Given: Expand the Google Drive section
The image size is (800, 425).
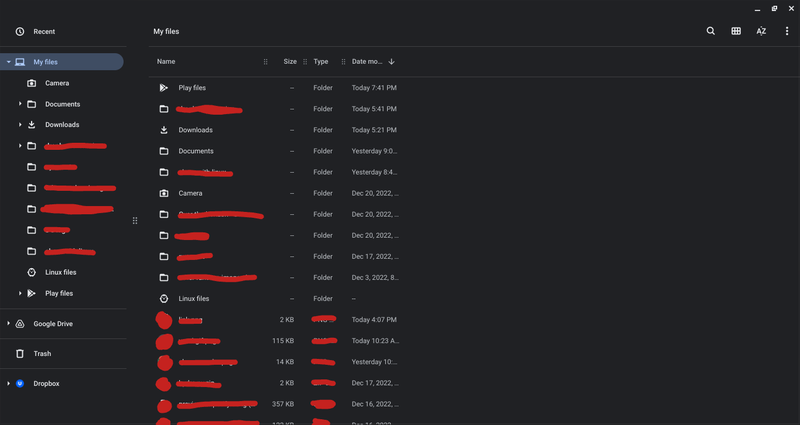Looking at the screenshot, I should pos(8,324).
